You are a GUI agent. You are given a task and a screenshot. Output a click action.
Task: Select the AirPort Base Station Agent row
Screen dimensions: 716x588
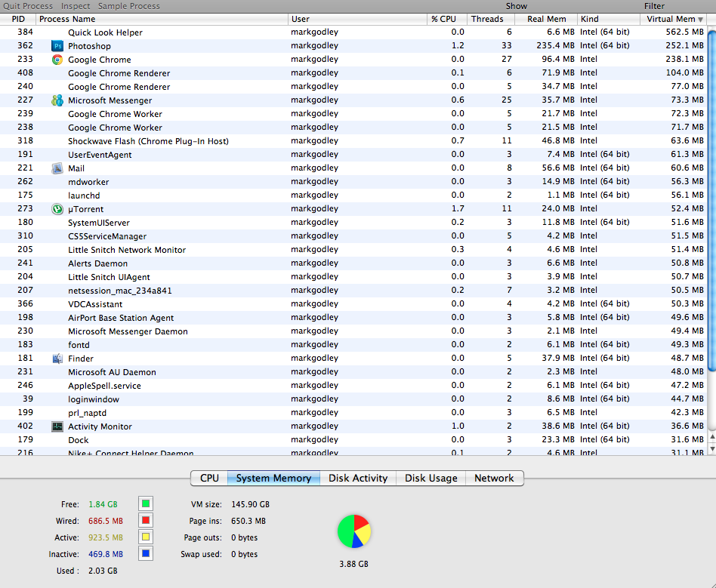(353, 318)
